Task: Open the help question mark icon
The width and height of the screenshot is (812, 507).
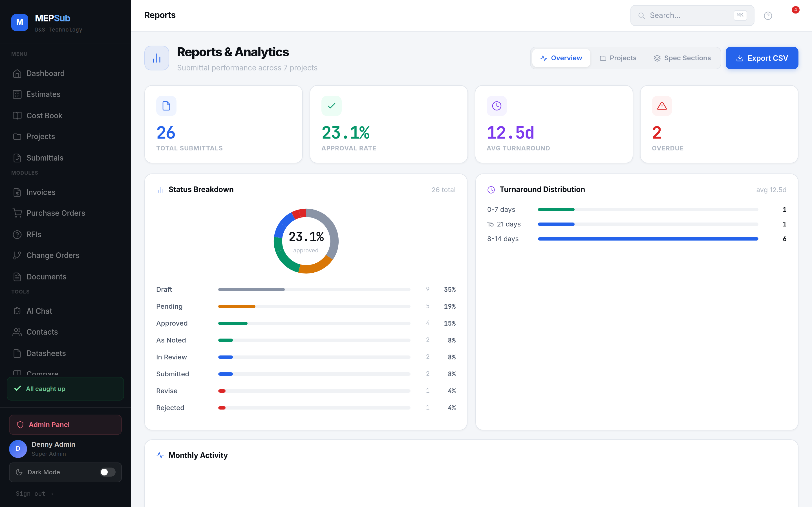Action: pos(768,15)
